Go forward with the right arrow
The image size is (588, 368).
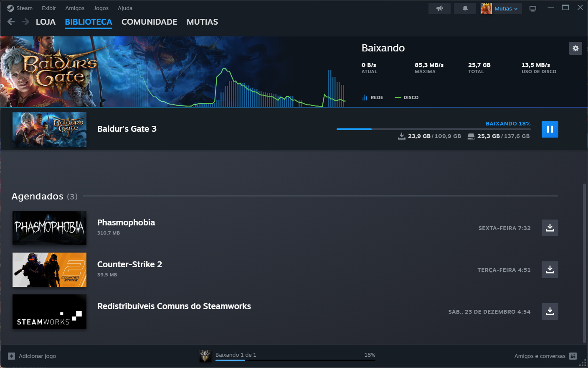[25, 22]
